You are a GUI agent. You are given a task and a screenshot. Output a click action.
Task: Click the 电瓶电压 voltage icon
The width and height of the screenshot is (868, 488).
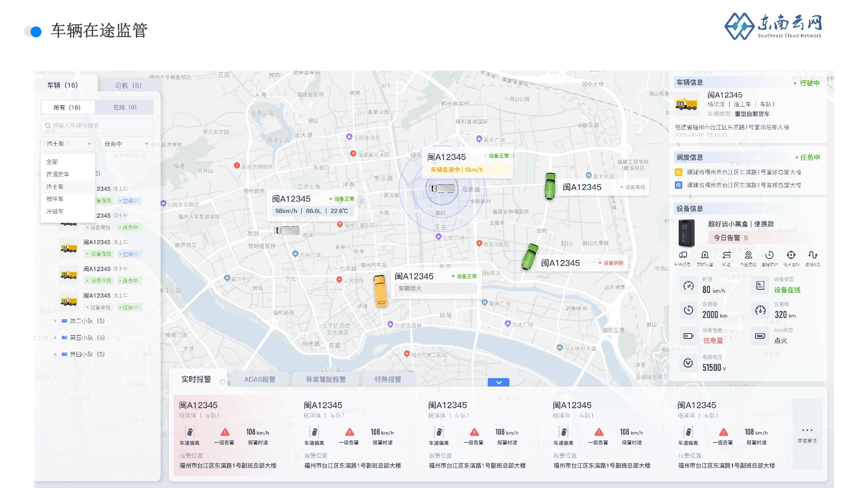point(688,363)
